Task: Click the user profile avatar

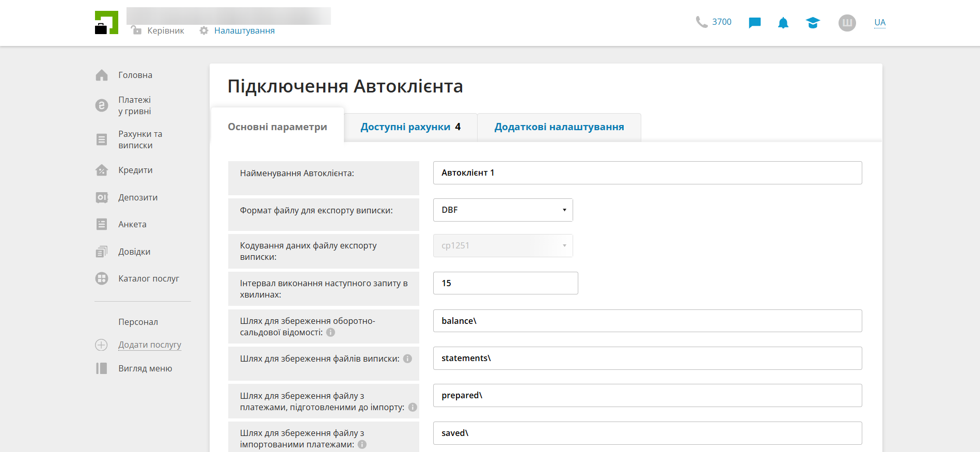Action: tap(847, 23)
